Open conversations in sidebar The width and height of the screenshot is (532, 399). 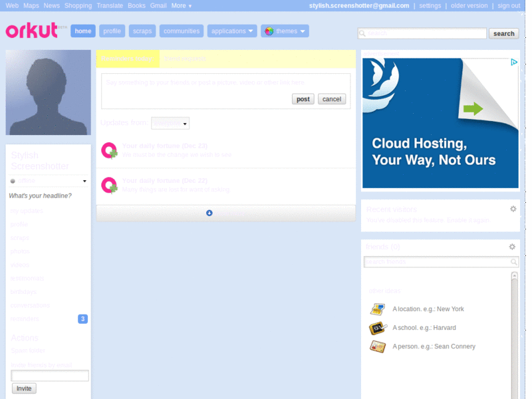tap(30, 305)
